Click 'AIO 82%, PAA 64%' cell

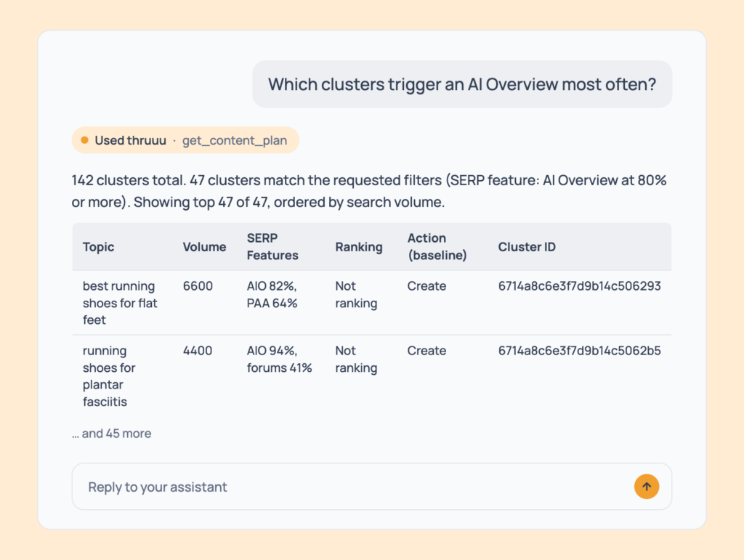point(272,294)
